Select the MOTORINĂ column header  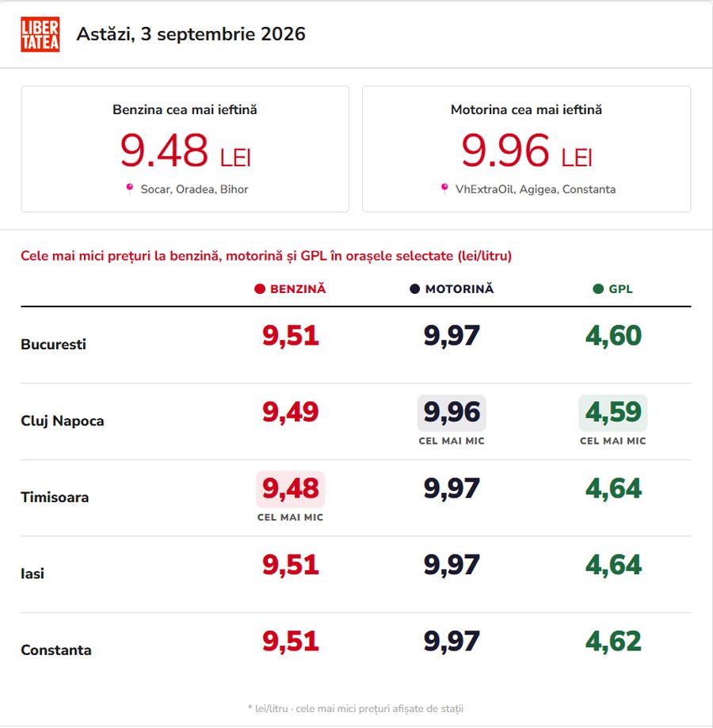pyautogui.click(x=452, y=289)
